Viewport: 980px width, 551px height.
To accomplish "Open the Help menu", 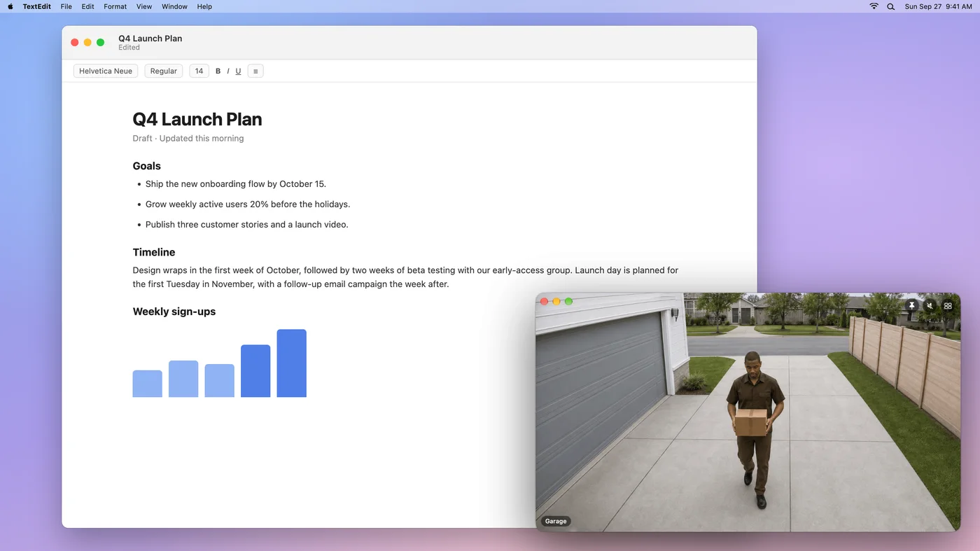I will coord(204,6).
